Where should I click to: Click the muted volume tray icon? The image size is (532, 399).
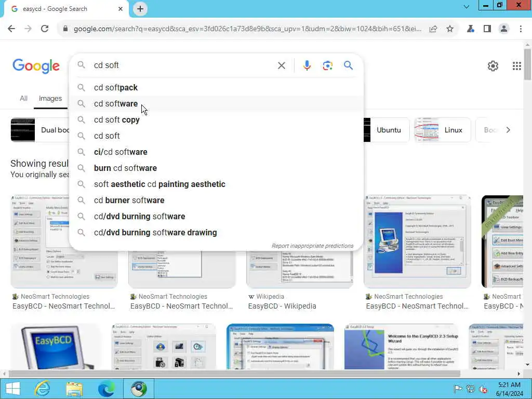[x=483, y=389]
